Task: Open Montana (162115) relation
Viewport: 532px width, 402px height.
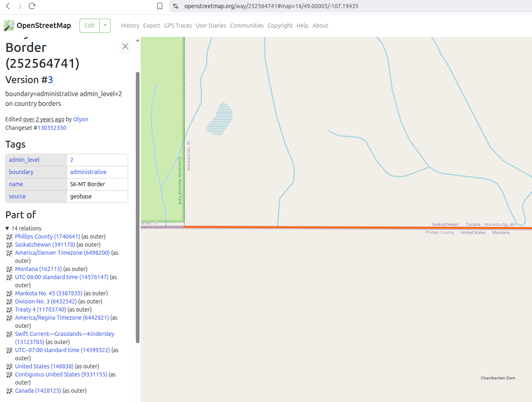Action: 39,269
